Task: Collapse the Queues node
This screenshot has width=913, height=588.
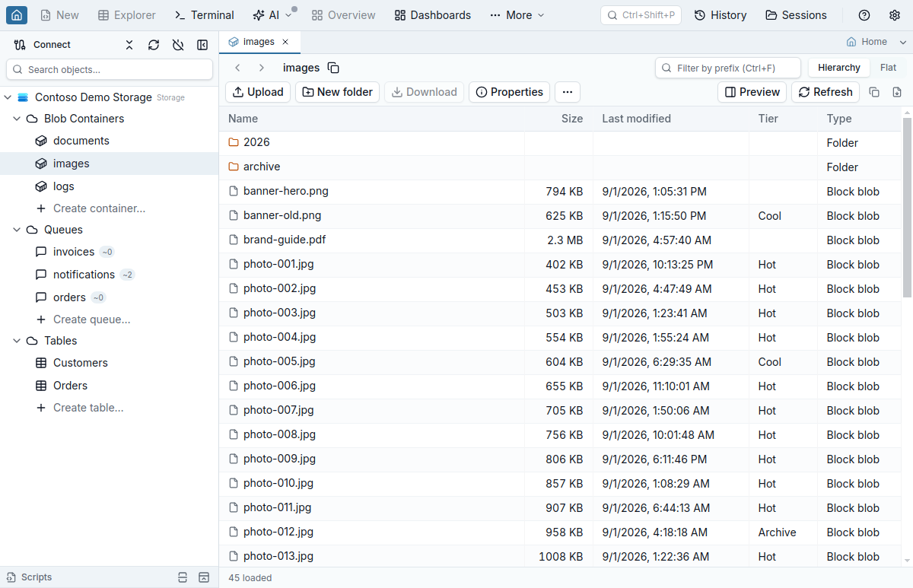Action: 17,230
